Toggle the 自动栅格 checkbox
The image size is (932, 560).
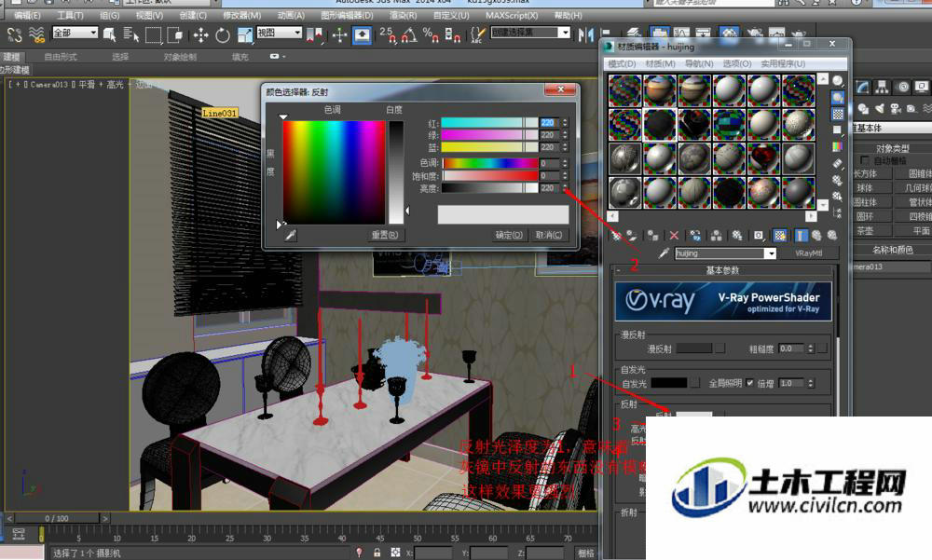(865, 160)
